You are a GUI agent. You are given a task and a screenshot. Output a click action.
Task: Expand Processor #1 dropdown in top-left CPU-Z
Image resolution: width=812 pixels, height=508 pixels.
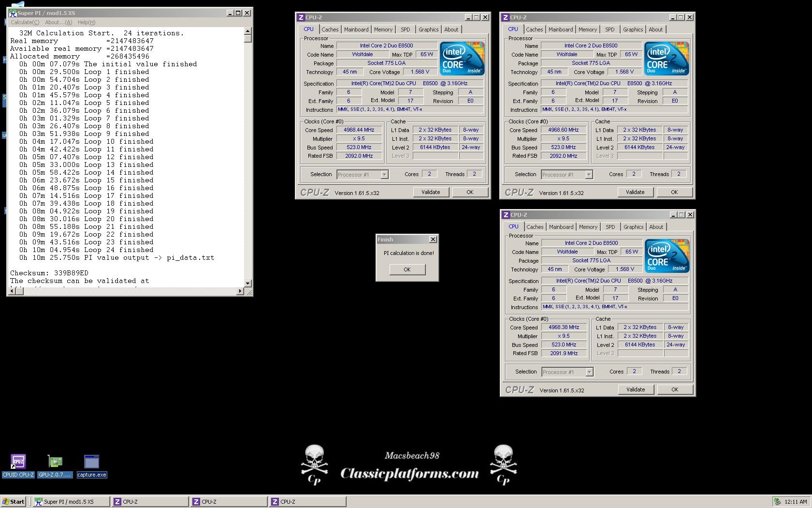[x=384, y=175]
